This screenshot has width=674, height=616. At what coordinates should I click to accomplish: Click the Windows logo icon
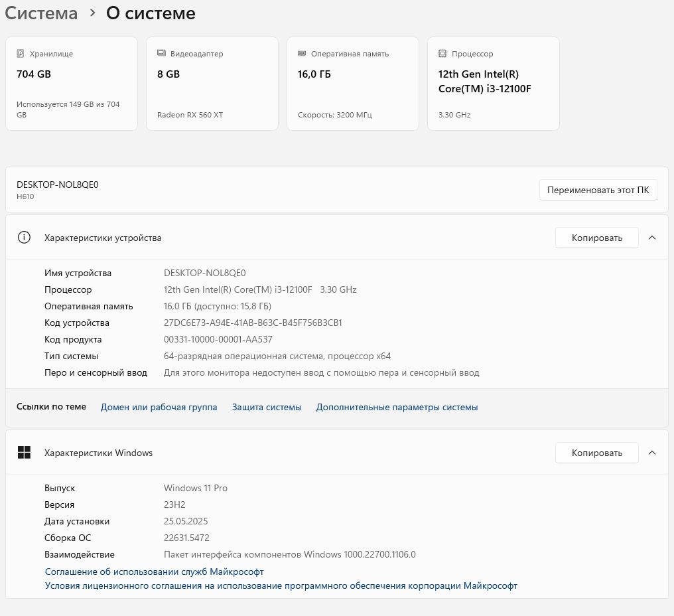[x=24, y=453]
